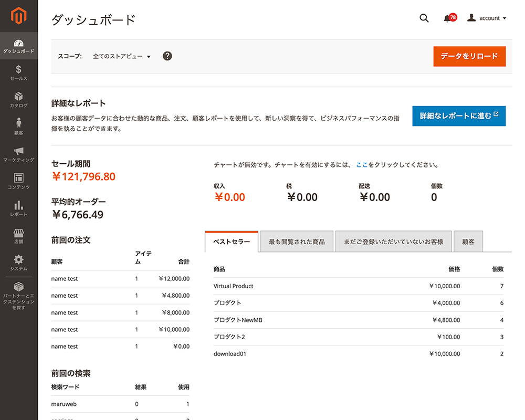The width and height of the screenshot is (525, 420).
Task: Open the コンテンツ layout icon menu
Action: [x=19, y=182]
